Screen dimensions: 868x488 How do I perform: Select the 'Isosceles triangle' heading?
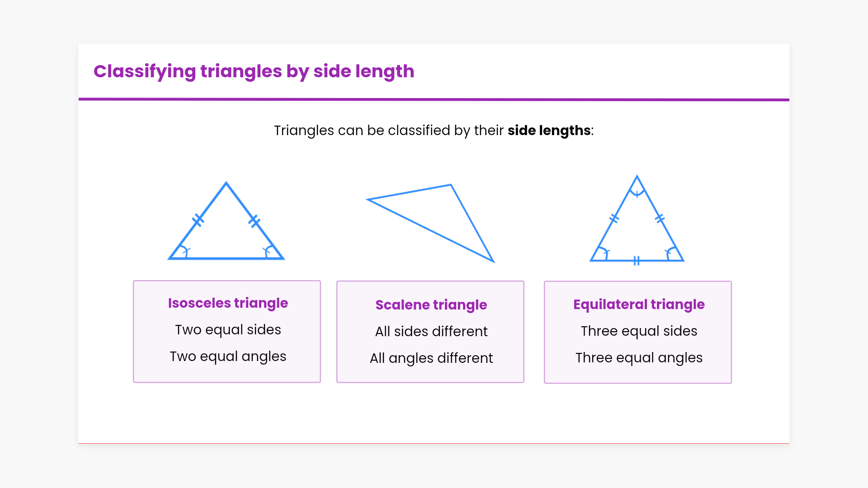click(x=228, y=303)
